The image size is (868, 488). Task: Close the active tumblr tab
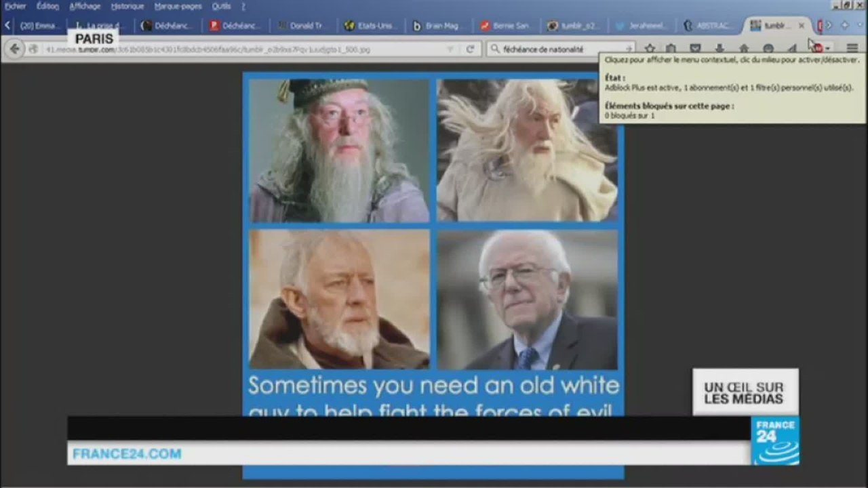coord(802,26)
